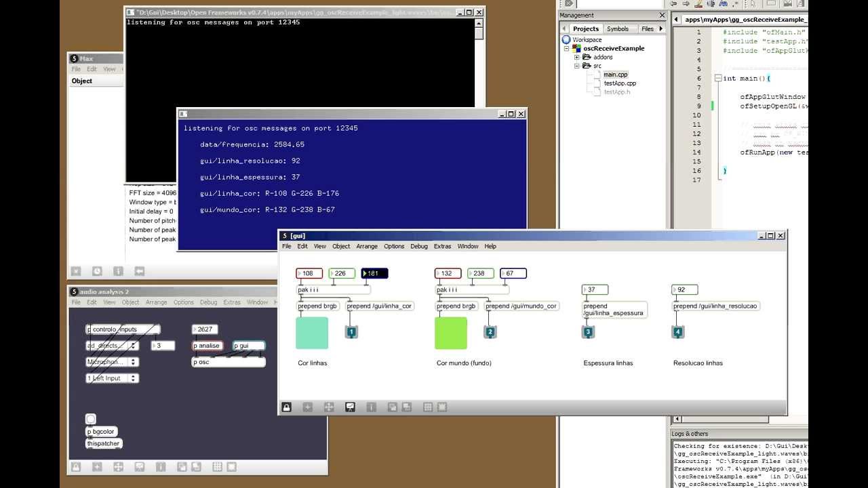Viewport: 868px width, 488px height.
Task: Click the number box showing 37
Action: click(x=595, y=289)
